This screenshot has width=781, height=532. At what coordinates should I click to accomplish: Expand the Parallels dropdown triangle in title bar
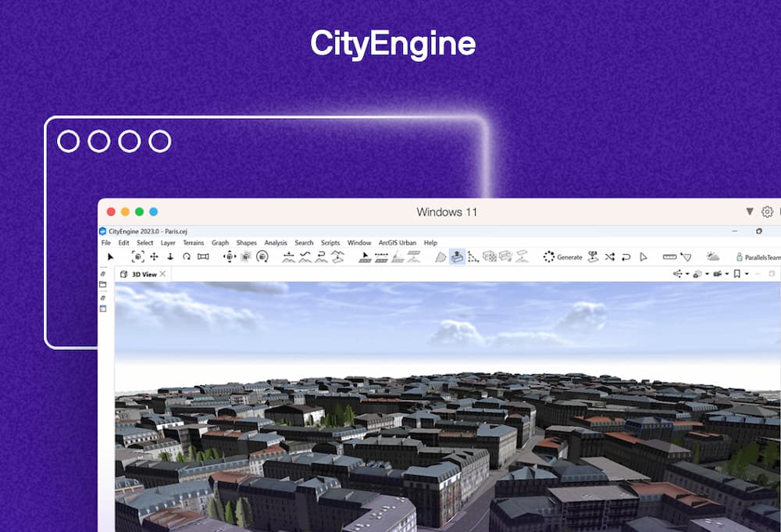(x=750, y=212)
